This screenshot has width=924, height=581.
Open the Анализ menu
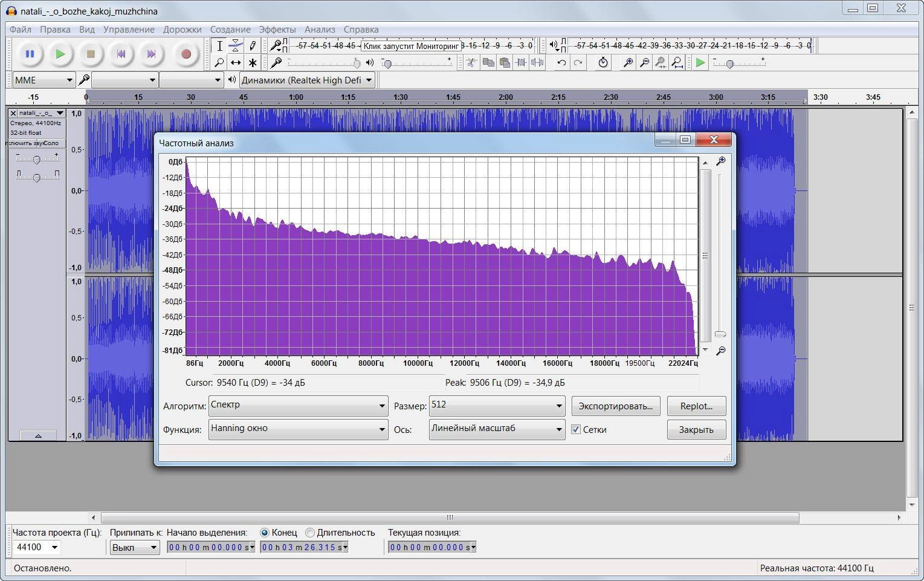pyautogui.click(x=320, y=29)
